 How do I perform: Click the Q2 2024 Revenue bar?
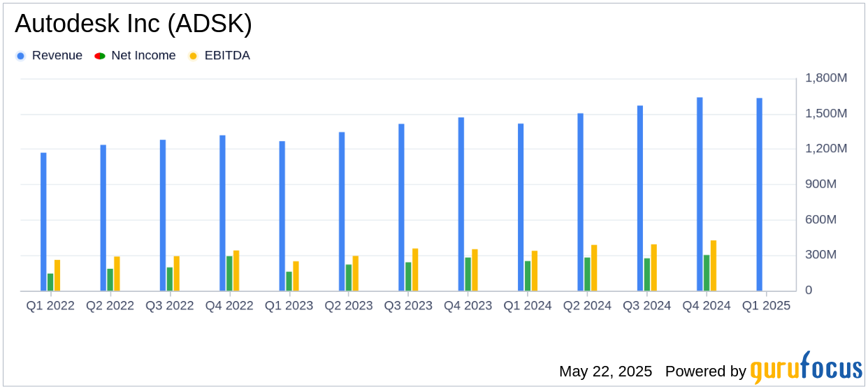click(580, 202)
